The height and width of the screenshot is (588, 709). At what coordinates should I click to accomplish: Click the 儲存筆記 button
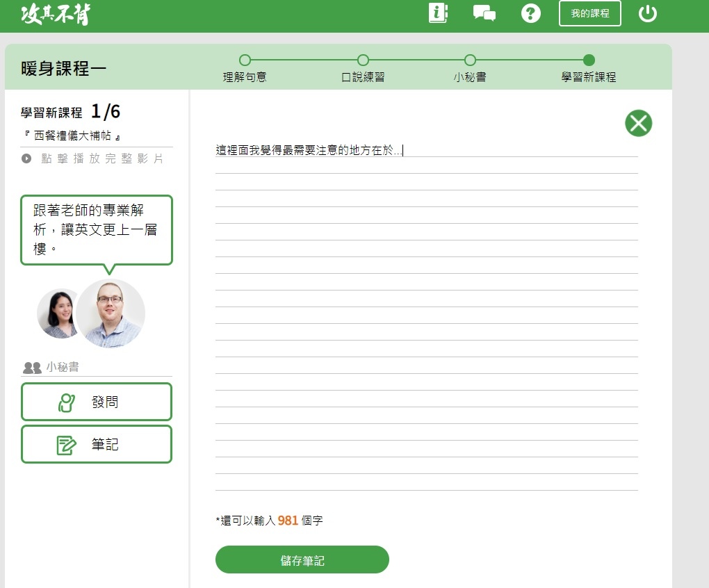302,560
